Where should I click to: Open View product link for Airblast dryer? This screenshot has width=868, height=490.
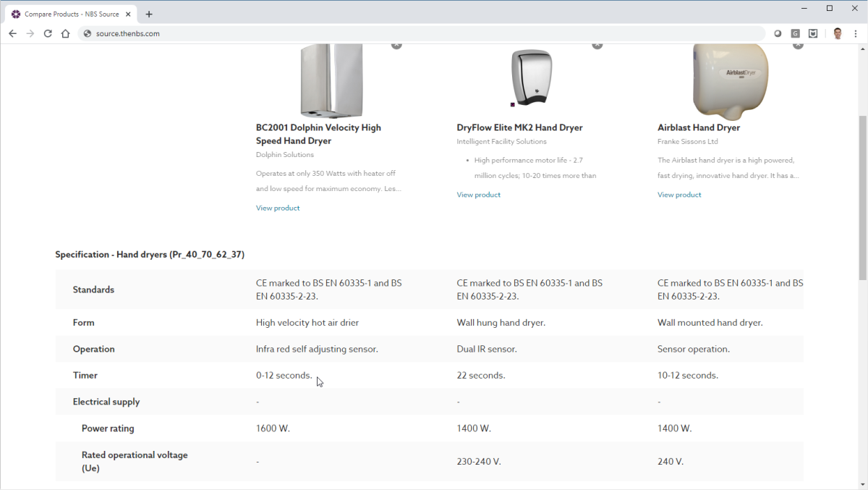click(x=679, y=195)
